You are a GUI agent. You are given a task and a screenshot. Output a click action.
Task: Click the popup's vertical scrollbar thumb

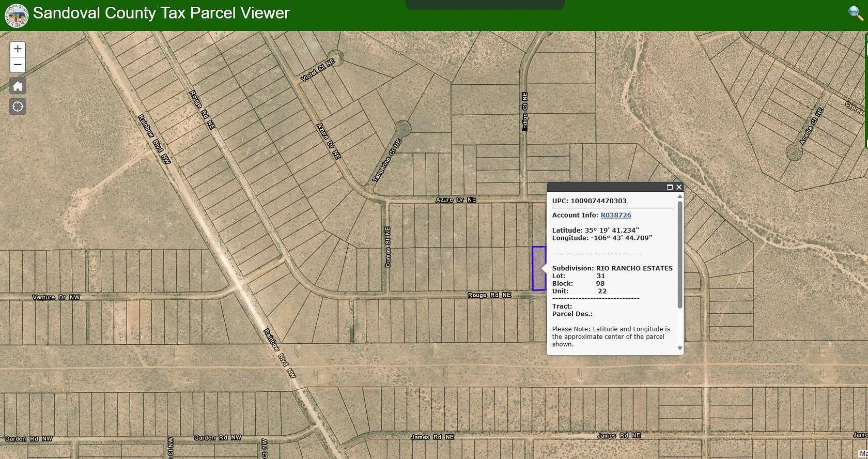click(x=680, y=253)
